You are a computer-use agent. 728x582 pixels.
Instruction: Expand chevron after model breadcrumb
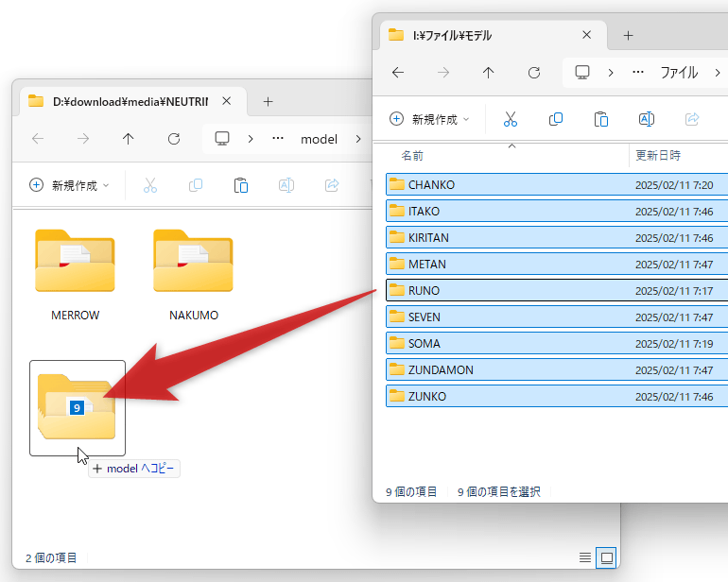[358, 139]
